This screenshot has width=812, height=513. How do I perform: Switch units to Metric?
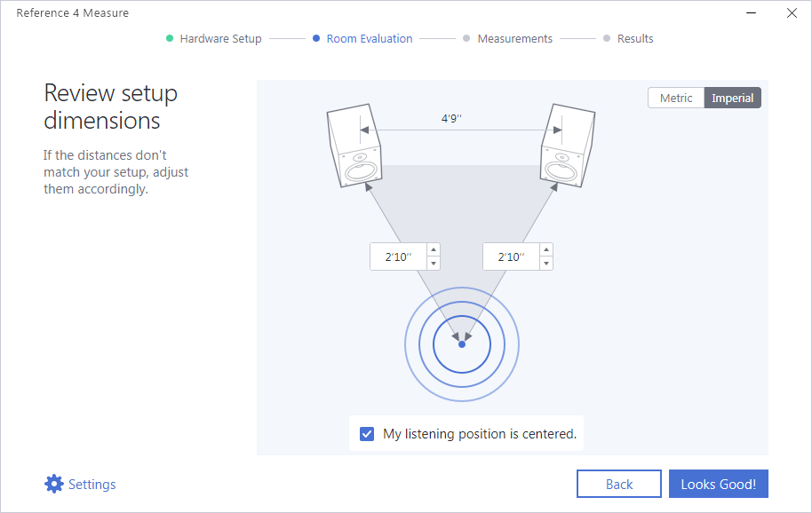coord(676,99)
